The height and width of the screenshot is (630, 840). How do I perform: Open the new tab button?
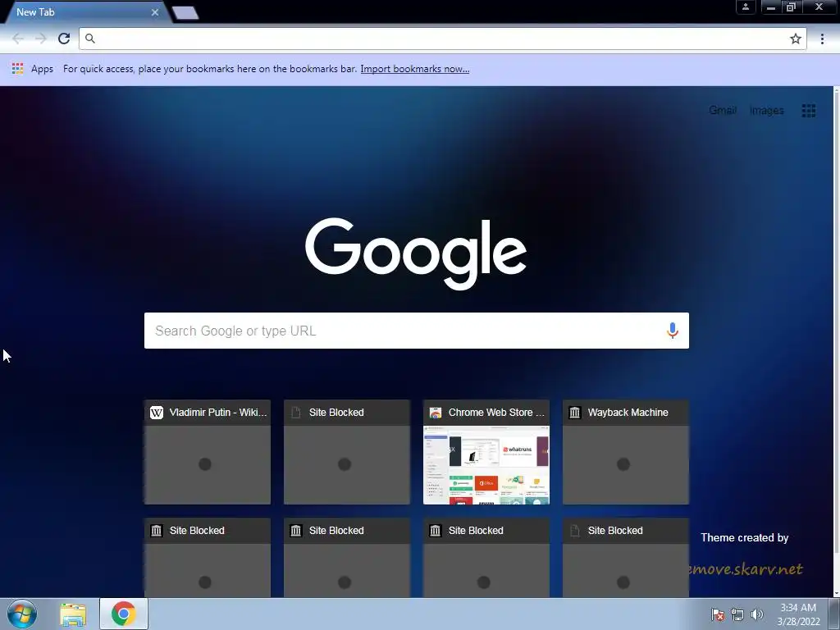185,13
